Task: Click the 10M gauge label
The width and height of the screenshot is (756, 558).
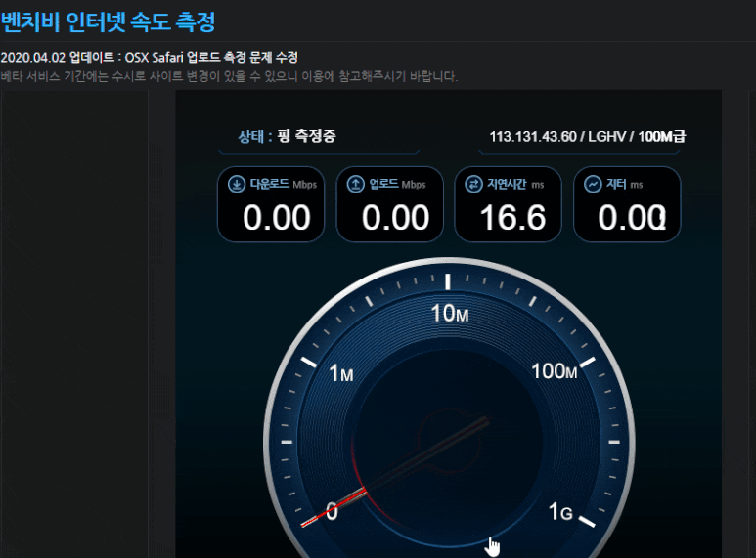Action: pos(449,314)
